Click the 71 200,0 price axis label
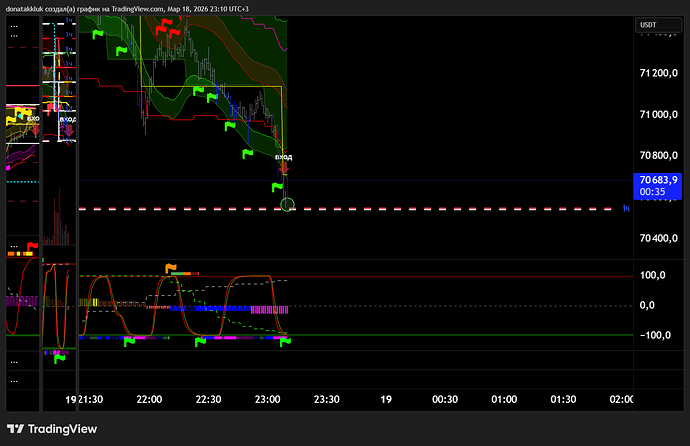690x446 pixels. click(660, 73)
